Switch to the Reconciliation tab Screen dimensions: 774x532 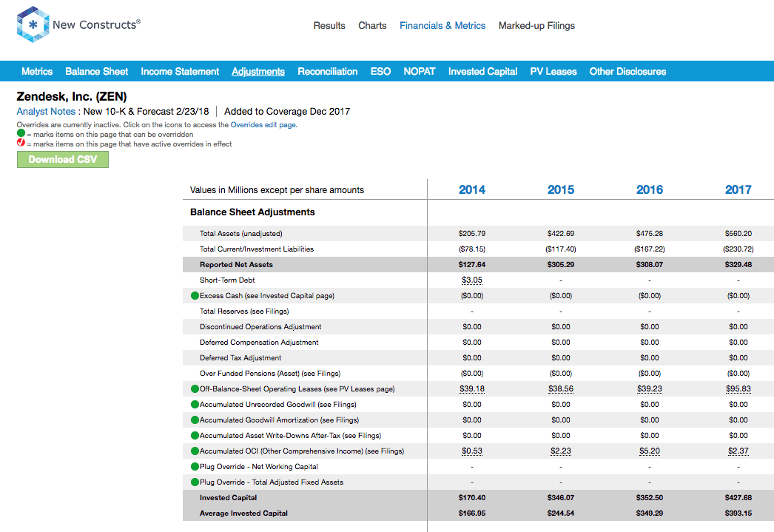coord(327,72)
